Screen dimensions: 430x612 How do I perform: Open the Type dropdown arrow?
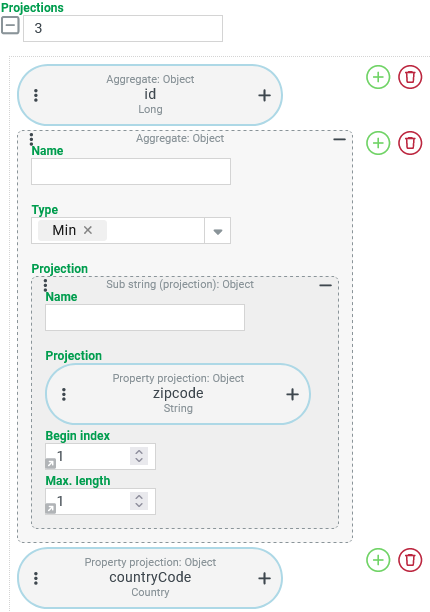[x=218, y=231]
